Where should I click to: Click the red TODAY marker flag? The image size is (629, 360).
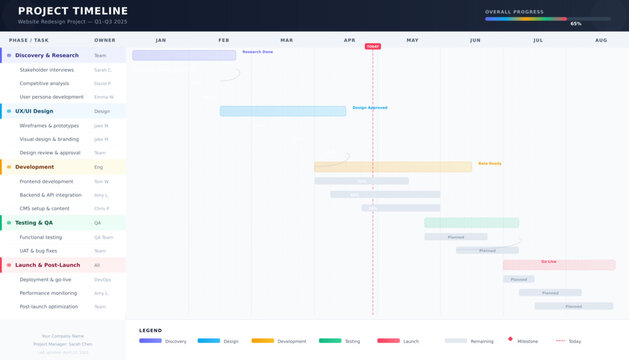(x=373, y=47)
